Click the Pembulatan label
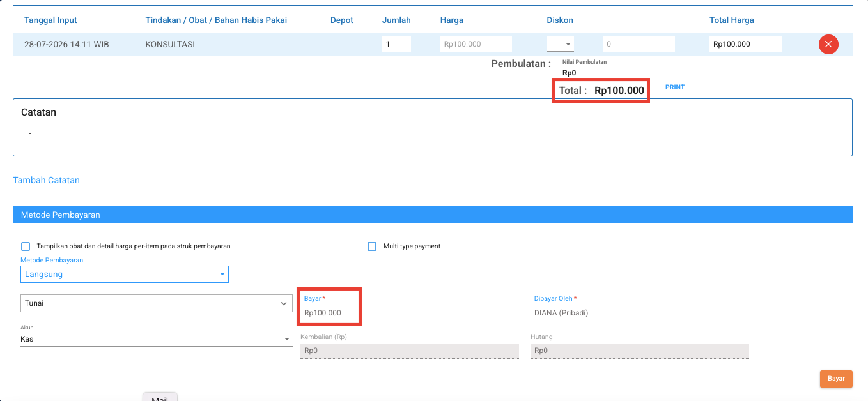The height and width of the screenshot is (401, 868). point(521,64)
